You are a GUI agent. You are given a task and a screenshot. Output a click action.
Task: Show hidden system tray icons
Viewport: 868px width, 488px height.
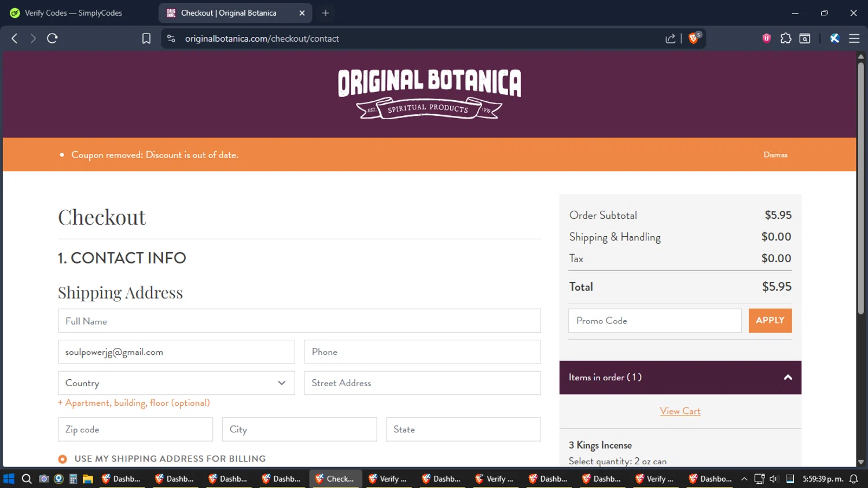(744, 479)
